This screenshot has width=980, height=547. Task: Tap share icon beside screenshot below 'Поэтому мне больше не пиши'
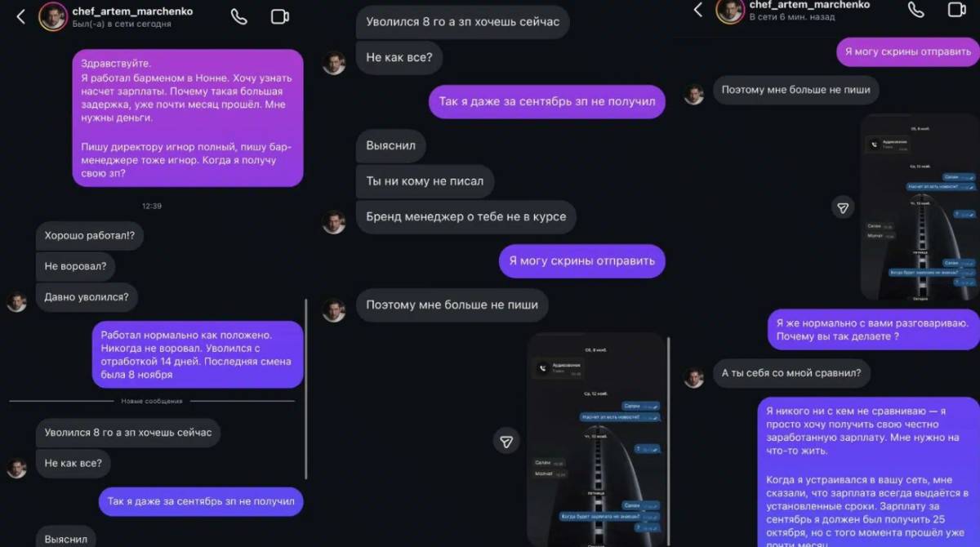506,441
